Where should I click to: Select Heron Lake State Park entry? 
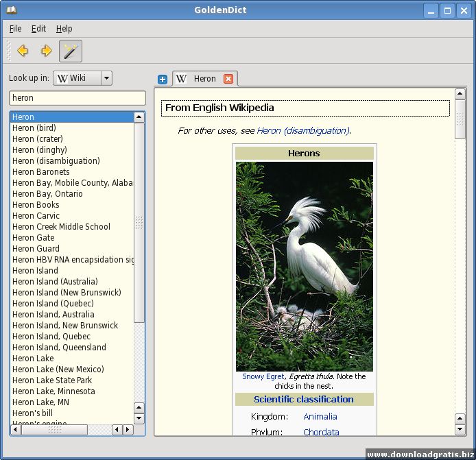[x=72, y=380]
